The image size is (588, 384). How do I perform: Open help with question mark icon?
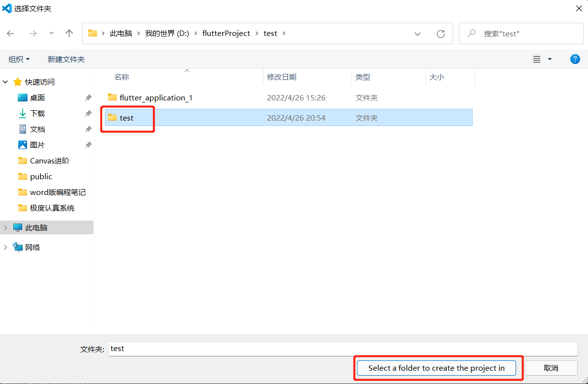click(x=575, y=59)
